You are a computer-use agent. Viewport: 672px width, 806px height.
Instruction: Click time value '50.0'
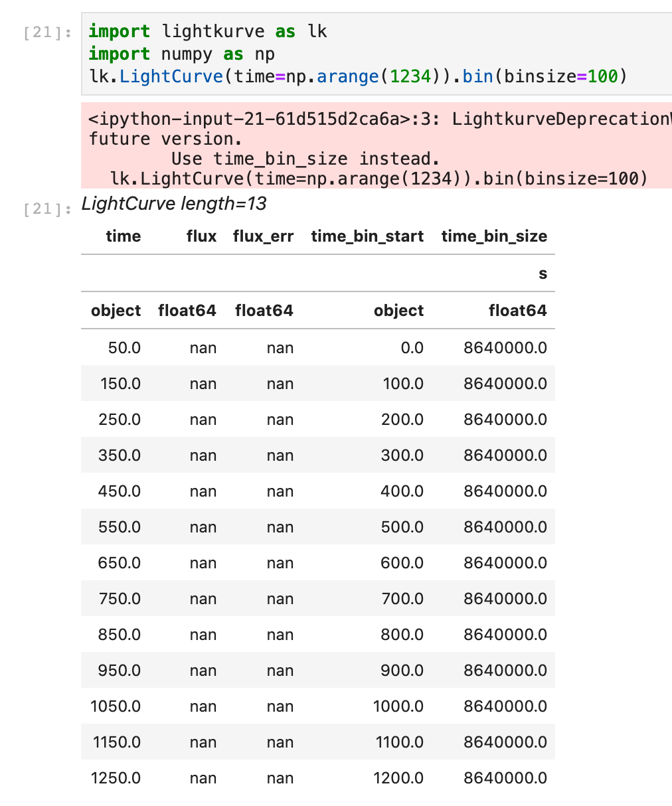pyautogui.click(x=124, y=348)
